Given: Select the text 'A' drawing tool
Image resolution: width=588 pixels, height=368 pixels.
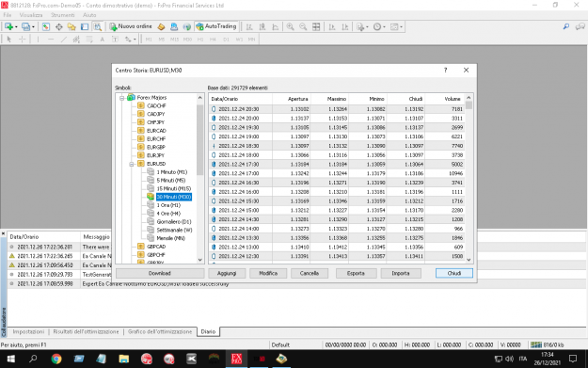Looking at the screenshot, I should coord(102,39).
